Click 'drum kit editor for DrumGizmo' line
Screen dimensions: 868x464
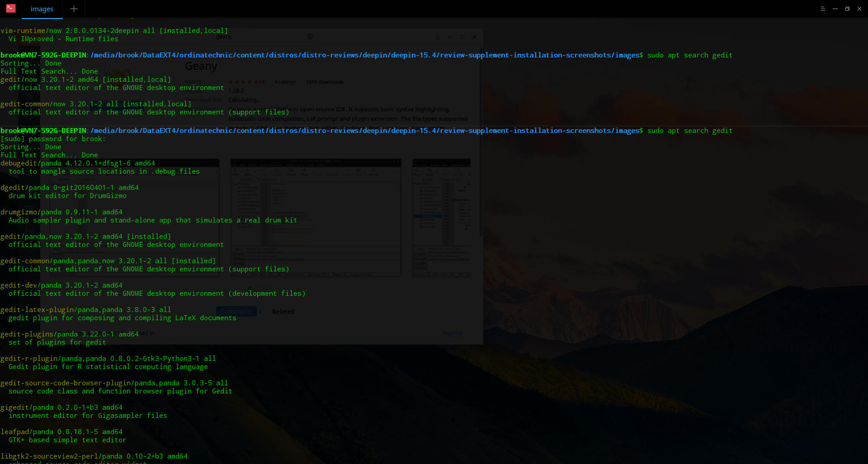pyautogui.click(x=67, y=196)
